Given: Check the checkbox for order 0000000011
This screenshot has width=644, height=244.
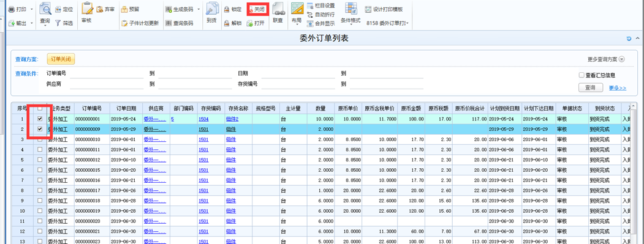Looking at the screenshot, I should tap(40, 150).
